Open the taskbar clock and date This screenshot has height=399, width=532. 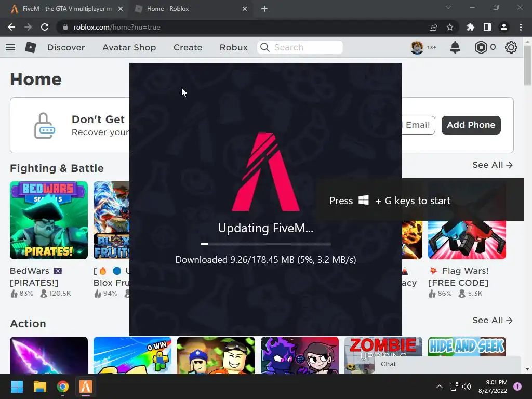pyautogui.click(x=493, y=387)
